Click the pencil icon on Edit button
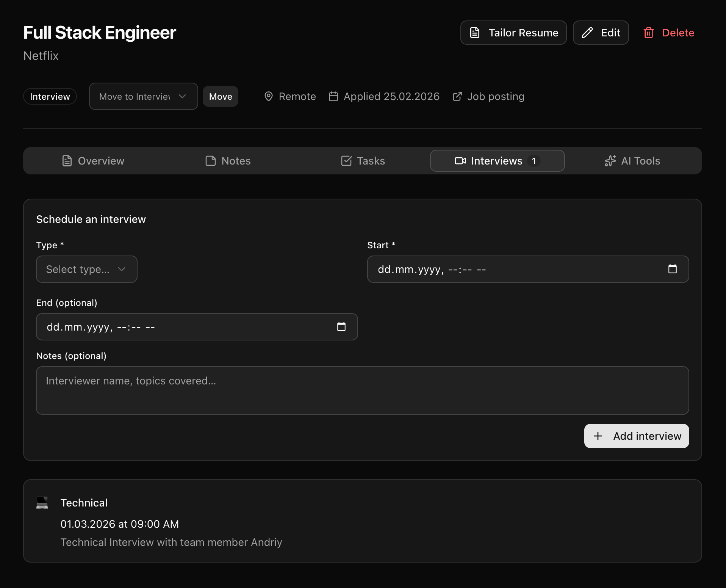 587,33
